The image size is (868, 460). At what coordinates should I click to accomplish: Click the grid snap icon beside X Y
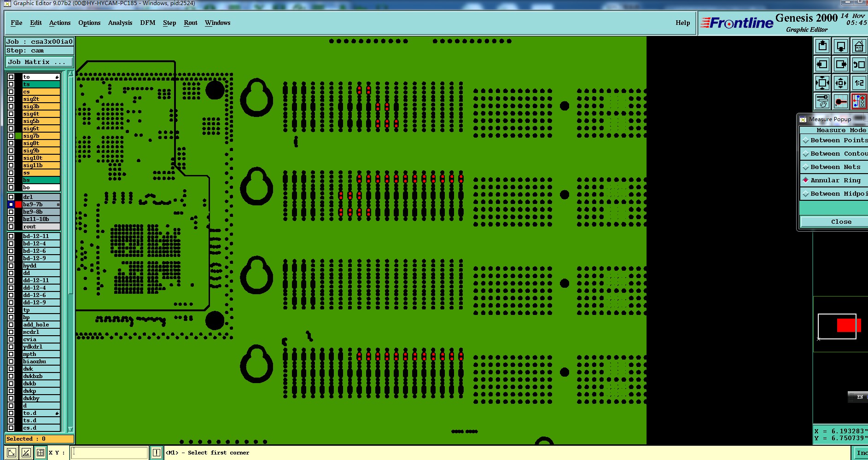[x=41, y=453]
